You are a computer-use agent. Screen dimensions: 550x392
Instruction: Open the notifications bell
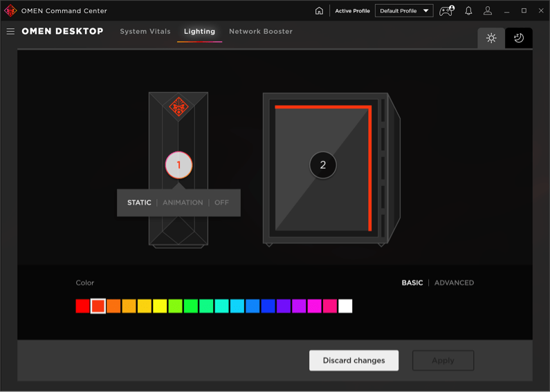(x=468, y=11)
